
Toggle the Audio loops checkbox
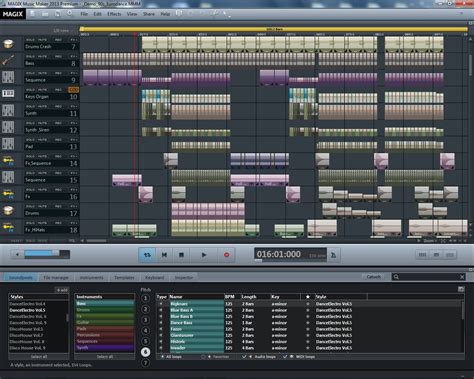pyautogui.click(x=244, y=357)
